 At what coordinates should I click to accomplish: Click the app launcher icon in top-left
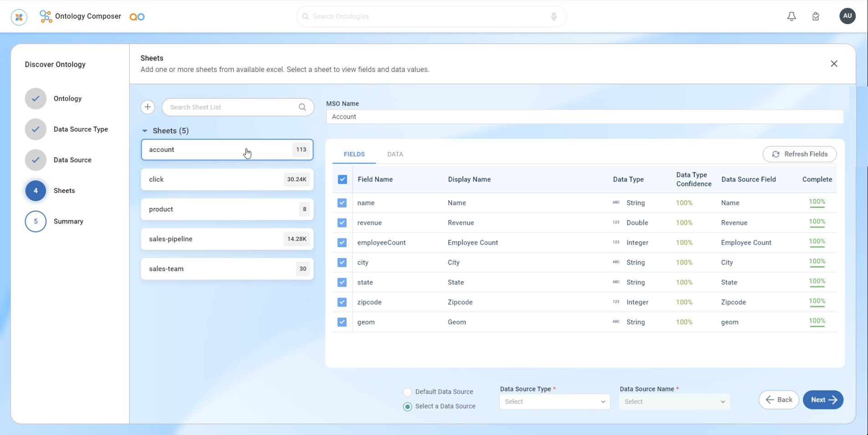point(19,17)
